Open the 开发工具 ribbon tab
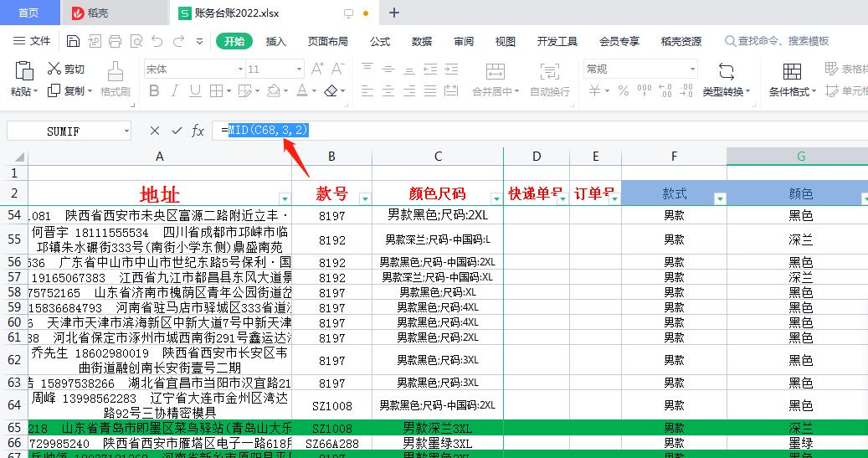This screenshot has width=868, height=458. [x=557, y=42]
